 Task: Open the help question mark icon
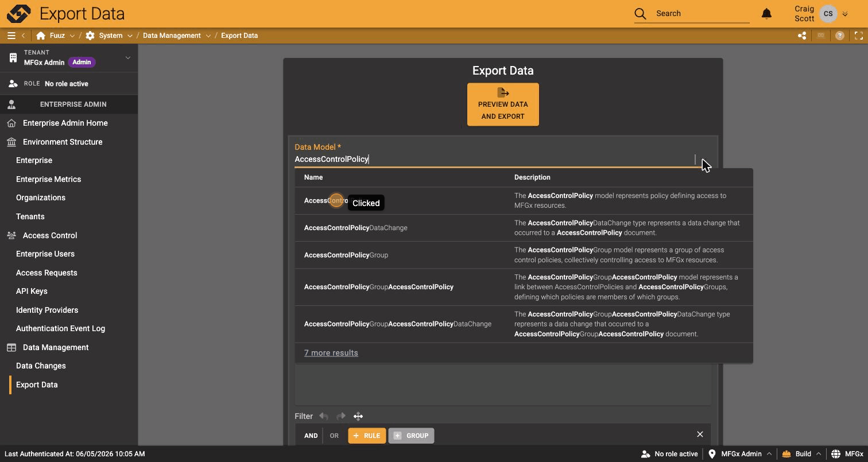pyautogui.click(x=840, y=36)
